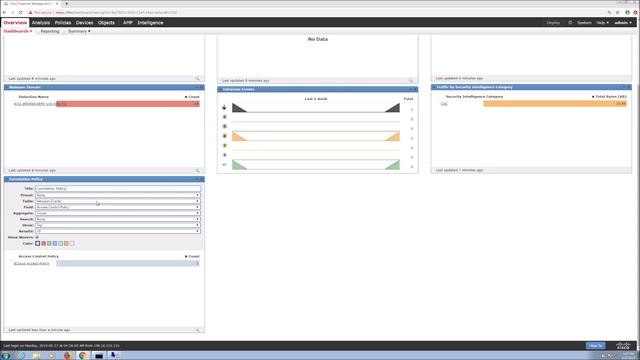Edit the Correlation Policy widget Title field
This screenshot has height=360, width=640.
pyautogui.click(x=118, y=189)
